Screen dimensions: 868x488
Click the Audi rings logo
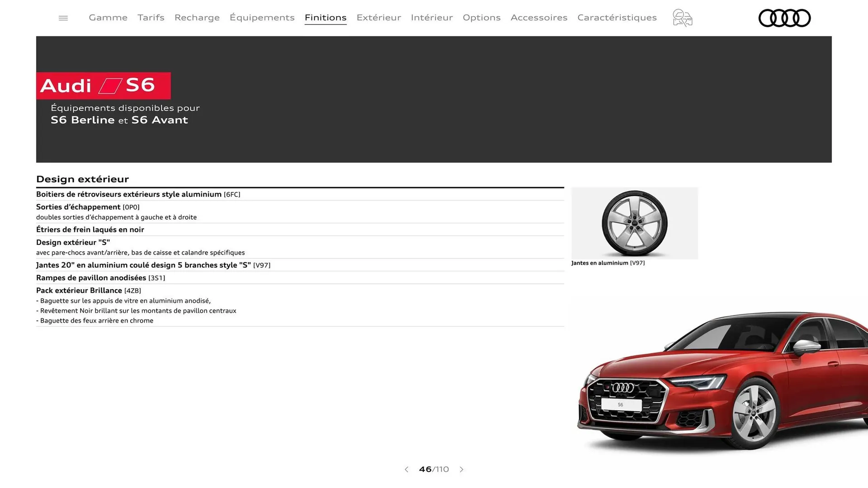784,18
